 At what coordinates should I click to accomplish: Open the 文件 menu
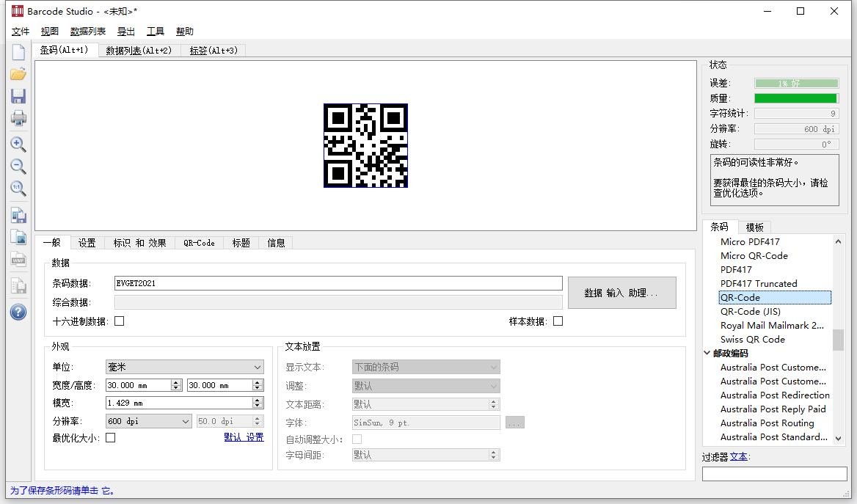pos(21,31)
